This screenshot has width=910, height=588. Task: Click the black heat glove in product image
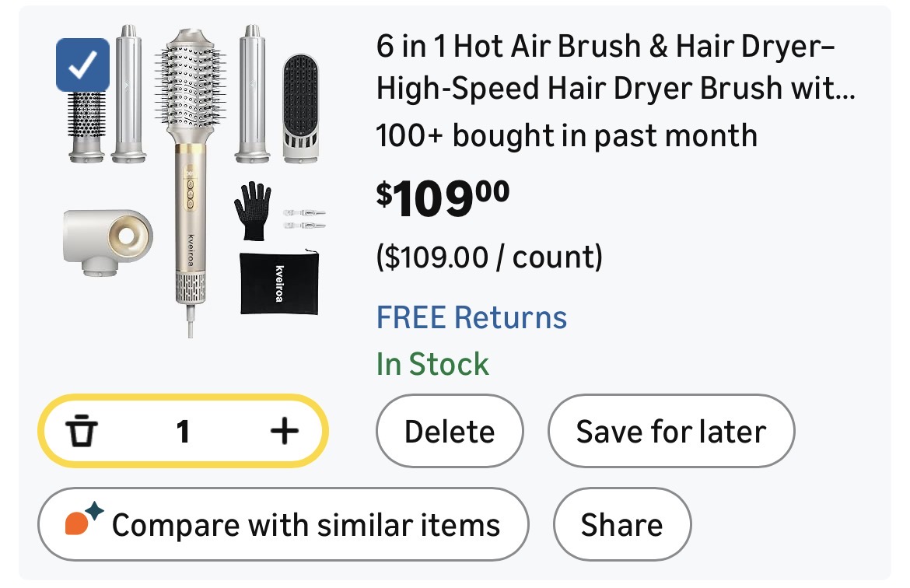[x=253, y=208]
